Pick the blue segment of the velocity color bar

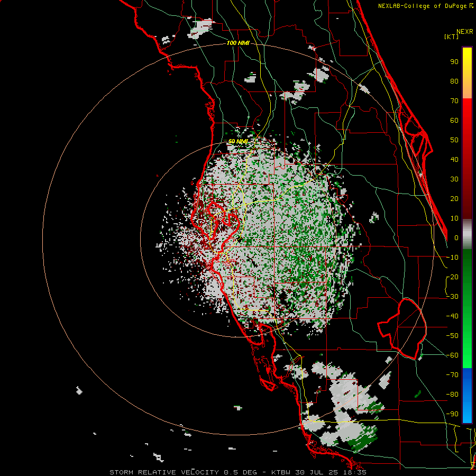[x=467, y=396]
